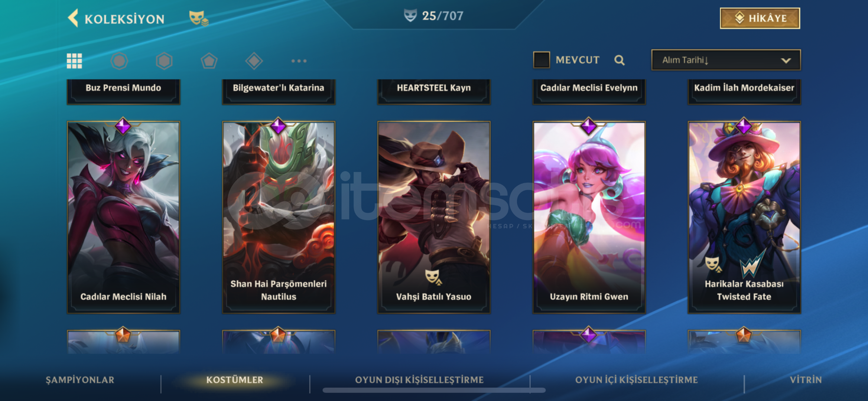This screenshot has width=868, height=401.
Task: Open the Alım Tarihi sort dropdown
Action: point(726,60)
